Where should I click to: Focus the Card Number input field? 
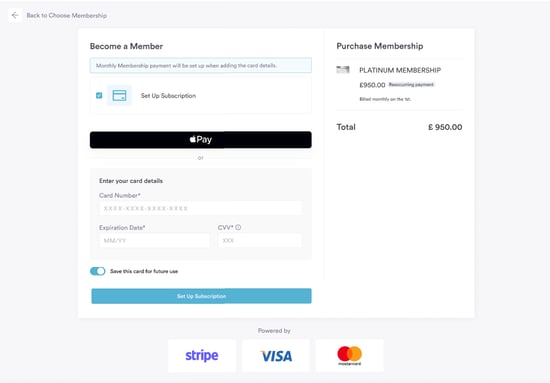pyautogui.click(x=201, y=208)
